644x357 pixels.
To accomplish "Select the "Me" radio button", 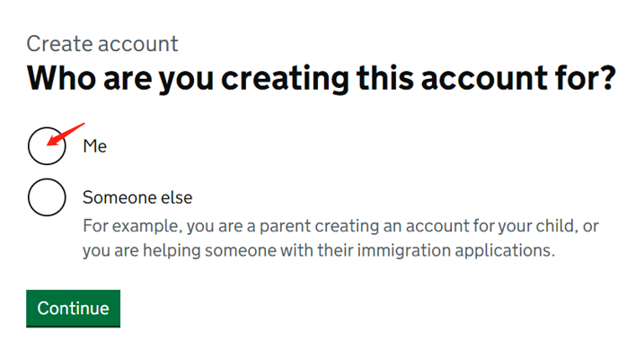I will click(x=47, y=146).
